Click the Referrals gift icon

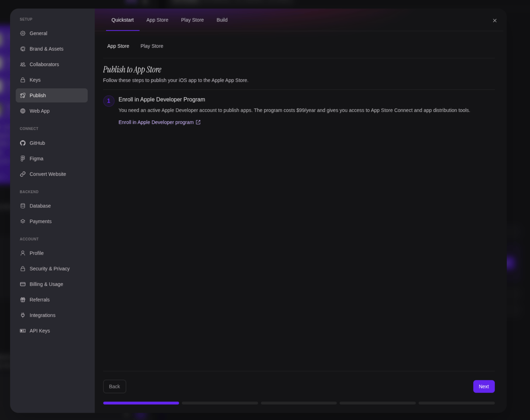[x=23, y=300]
